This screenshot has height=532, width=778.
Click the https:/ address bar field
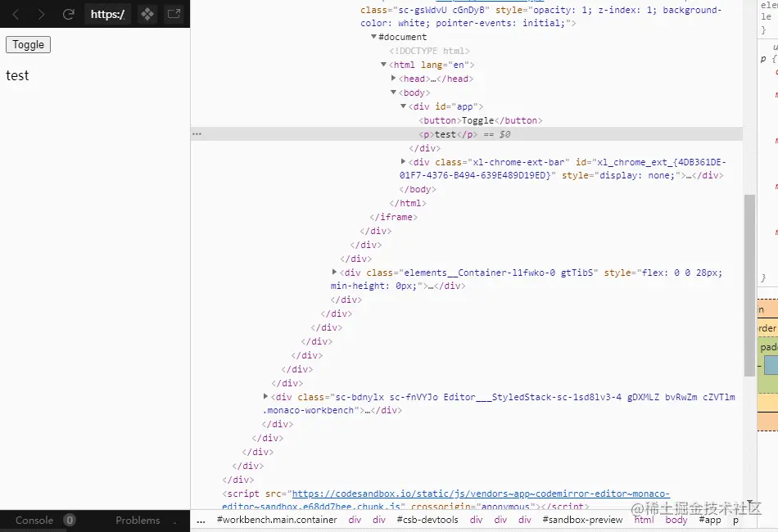pyautogui.click(x=107, y=15)
